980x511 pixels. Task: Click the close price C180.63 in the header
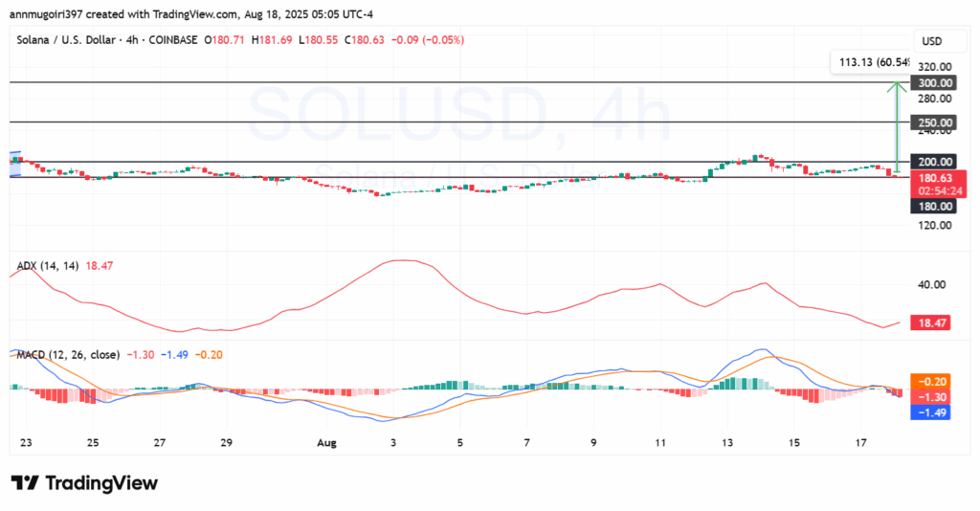[x=364, y=40]
